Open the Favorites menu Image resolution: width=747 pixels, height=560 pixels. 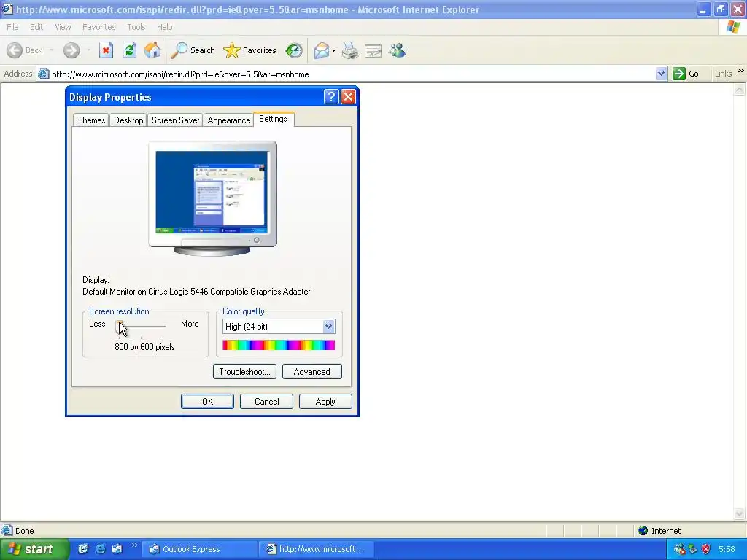[x=98, y=27]
